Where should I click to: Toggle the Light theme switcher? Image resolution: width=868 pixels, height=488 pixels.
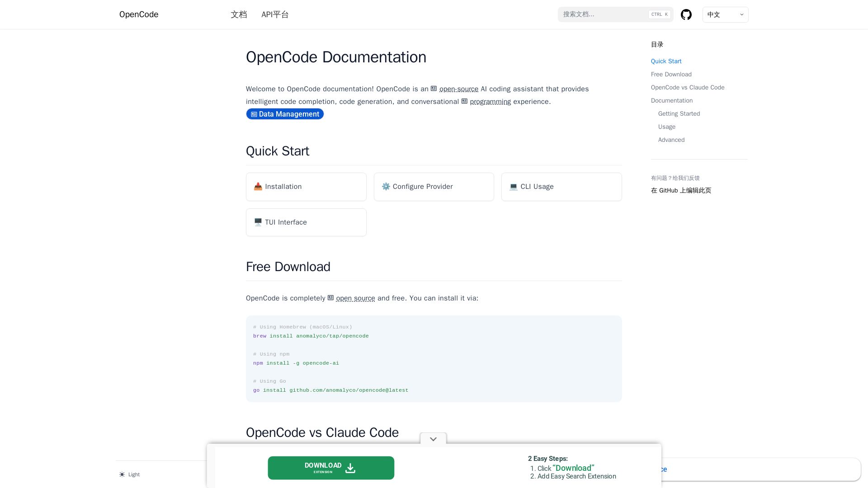coord(129,474)
